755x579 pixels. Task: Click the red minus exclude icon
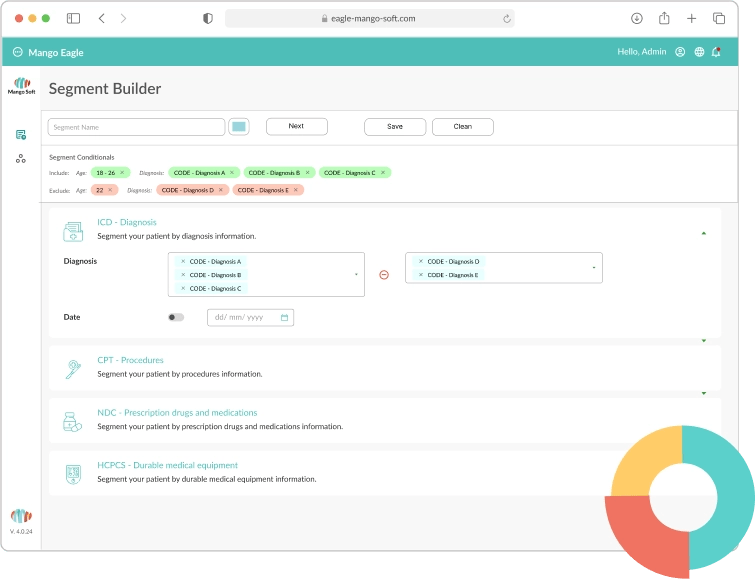[384, 275]
